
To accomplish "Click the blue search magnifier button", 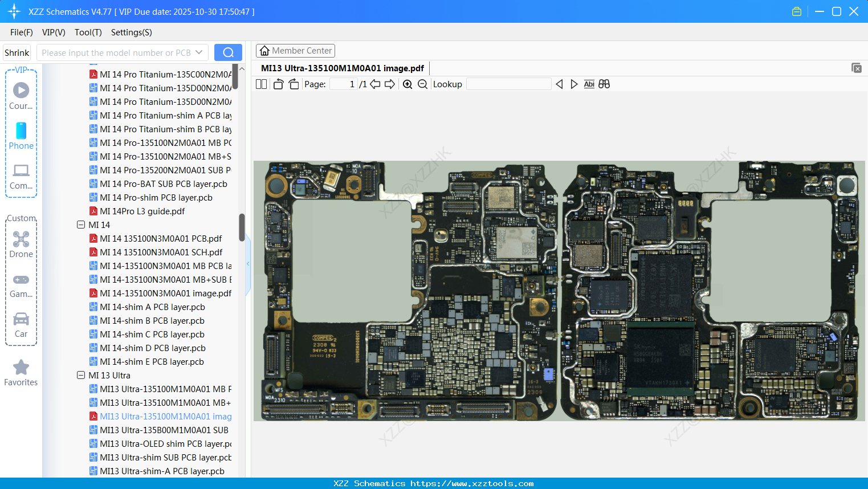I will tap(228, 52).
